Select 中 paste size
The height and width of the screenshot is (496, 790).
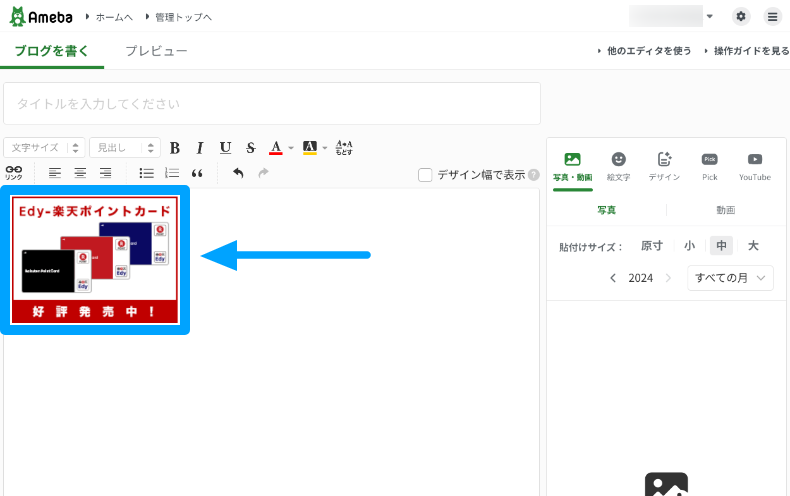click(x=721, y=246)
